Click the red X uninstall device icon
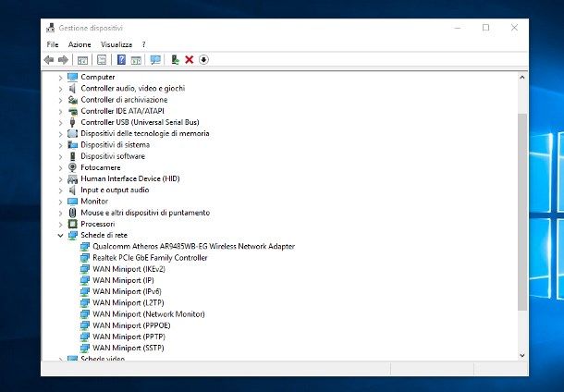Screen dimensions: 564x392 coord(190,60)
